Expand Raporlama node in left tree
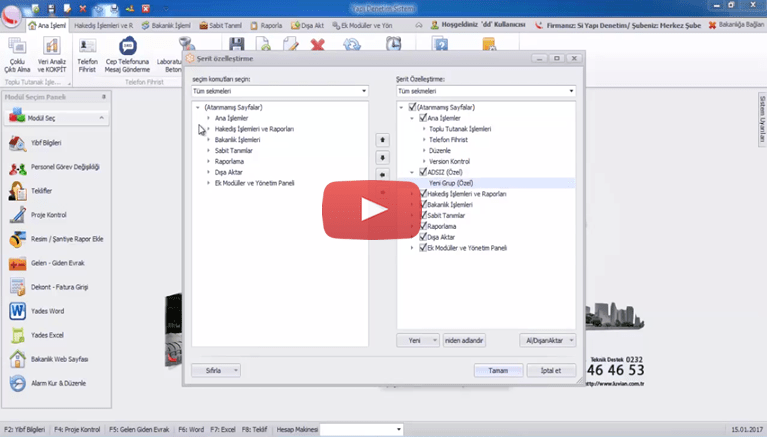The width and height of the screenshot is (767, 437). click(208, 161)
